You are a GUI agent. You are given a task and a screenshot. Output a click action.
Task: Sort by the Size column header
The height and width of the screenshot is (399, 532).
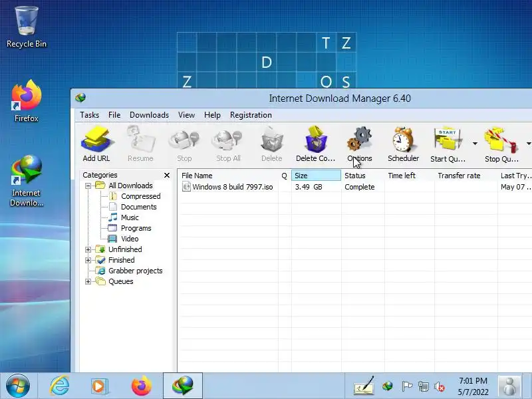(x=316, y=176)
